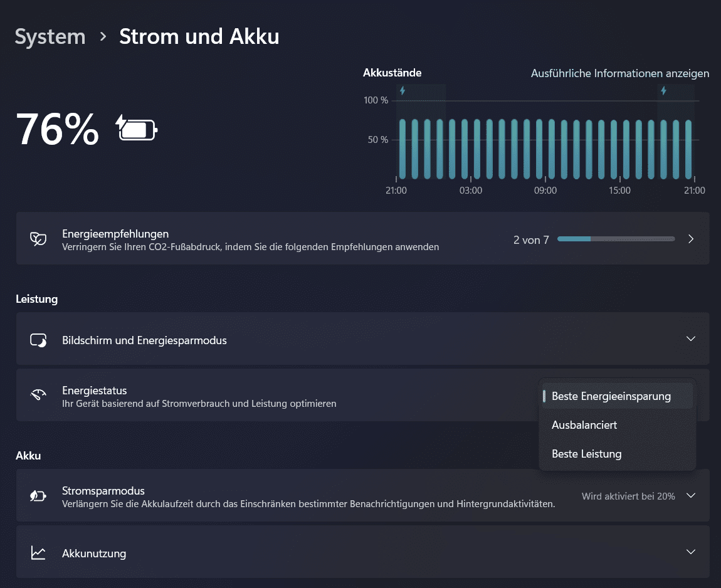Viewport: 721px width, 588px height.
Task: Open the Energieempfehlungen card
Action: coord(362,238)
